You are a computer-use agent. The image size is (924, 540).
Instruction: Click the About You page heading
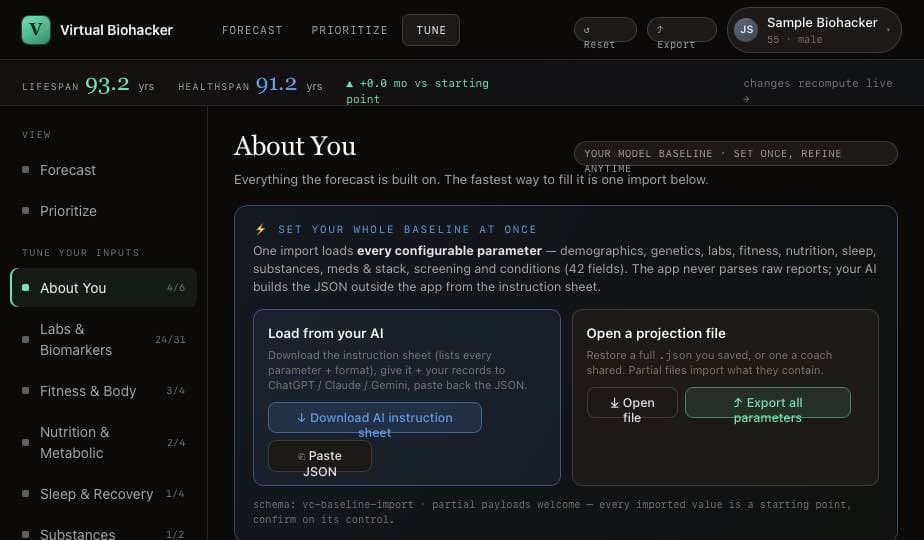[295, 146]
